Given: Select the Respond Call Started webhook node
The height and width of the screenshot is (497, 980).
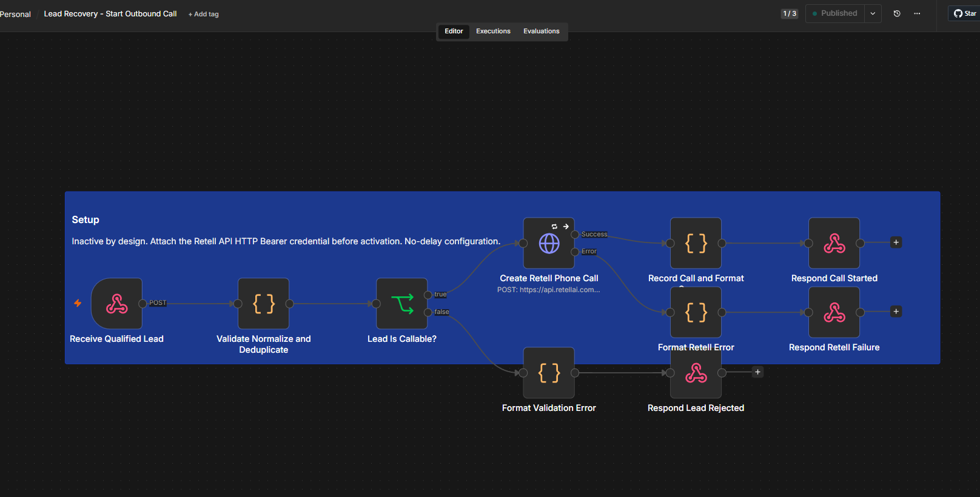Looking at the screenshot, I should [834, 243].
